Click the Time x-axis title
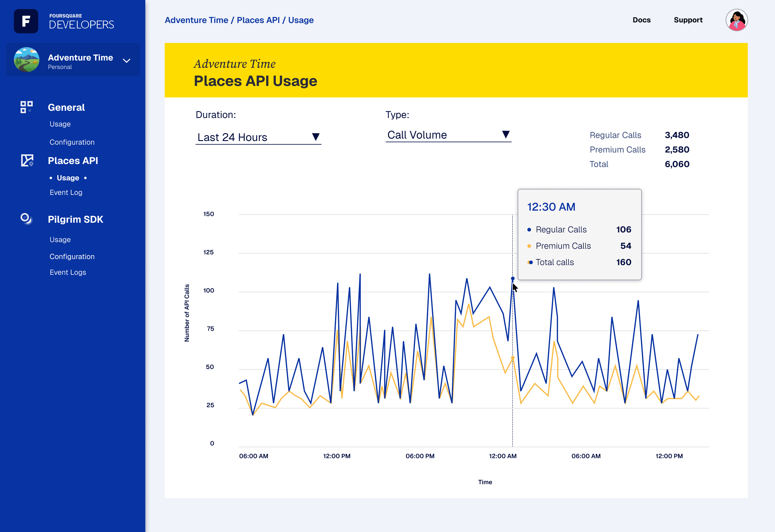 point(485,482)
